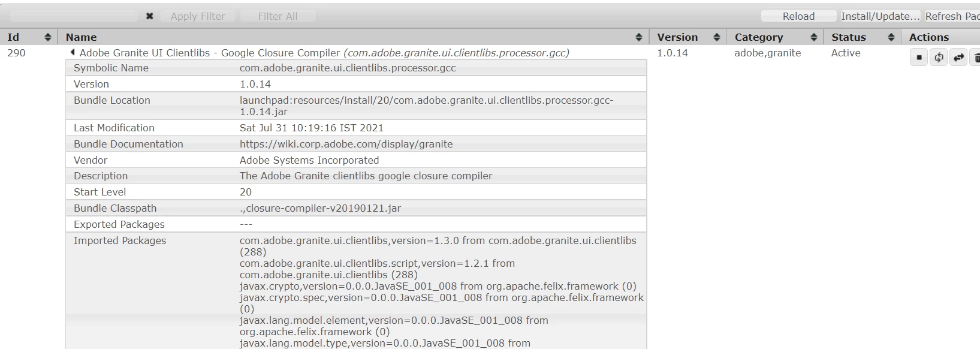The image size is (980, 349).
Task: Refresh package imports for bundle 290
Action: pyautogui.click(x=939, y=58)
